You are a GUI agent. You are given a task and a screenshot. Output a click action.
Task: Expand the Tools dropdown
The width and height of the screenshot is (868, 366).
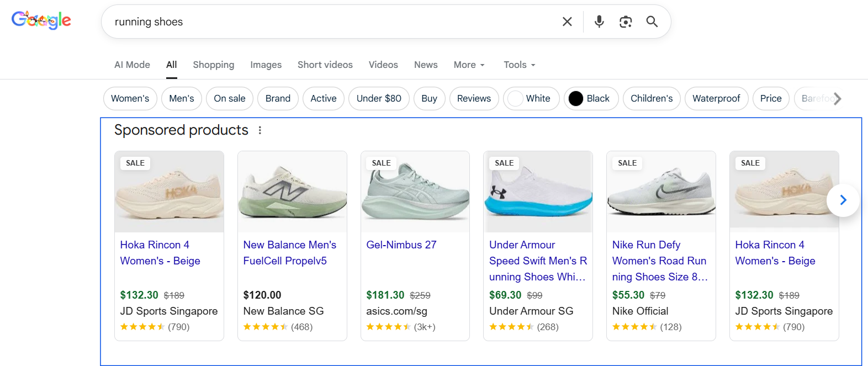[520, 65]
